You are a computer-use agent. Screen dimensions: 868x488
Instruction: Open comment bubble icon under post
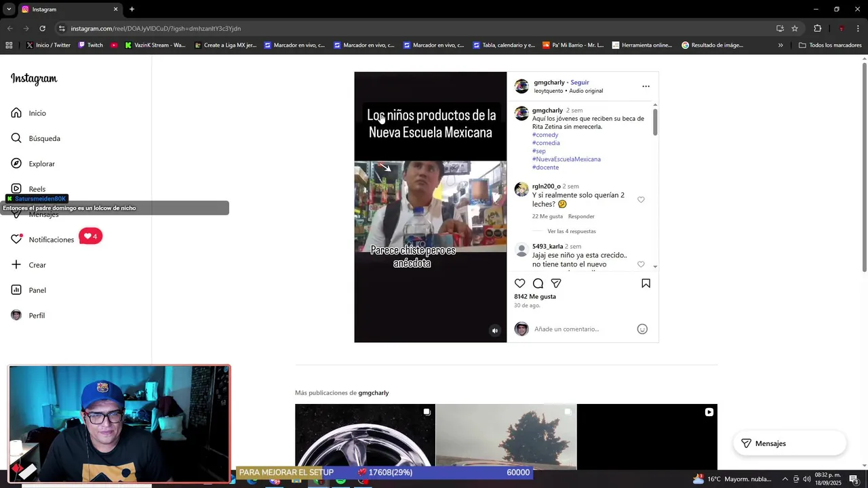538,283
